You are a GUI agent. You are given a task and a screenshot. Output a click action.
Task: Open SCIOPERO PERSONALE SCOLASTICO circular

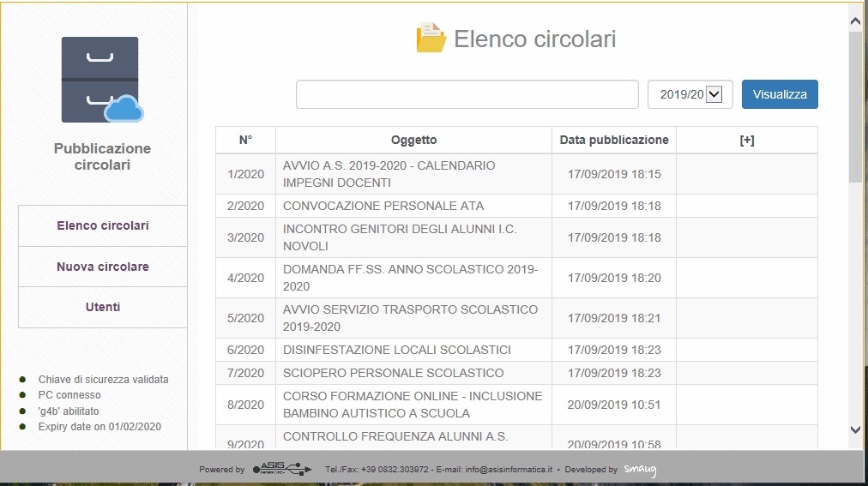pyautogui.click(x=393, y=373)
